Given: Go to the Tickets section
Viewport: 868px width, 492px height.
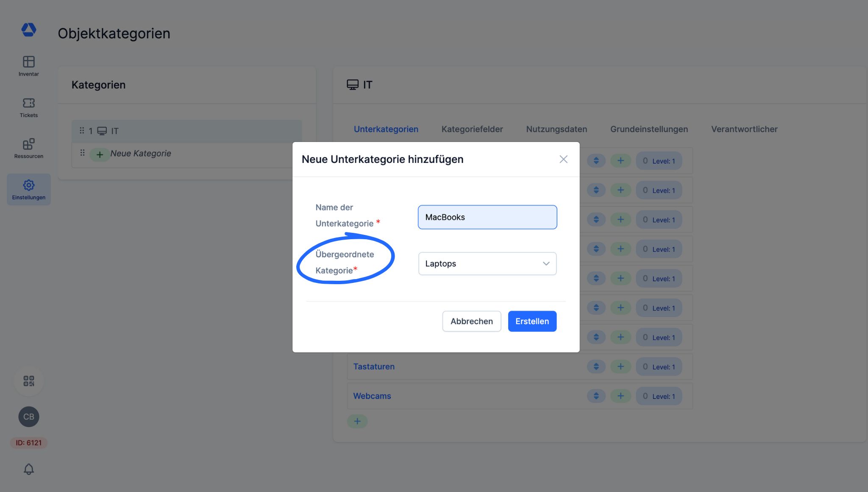Looking at the screenshot, I should click(28, 107).
